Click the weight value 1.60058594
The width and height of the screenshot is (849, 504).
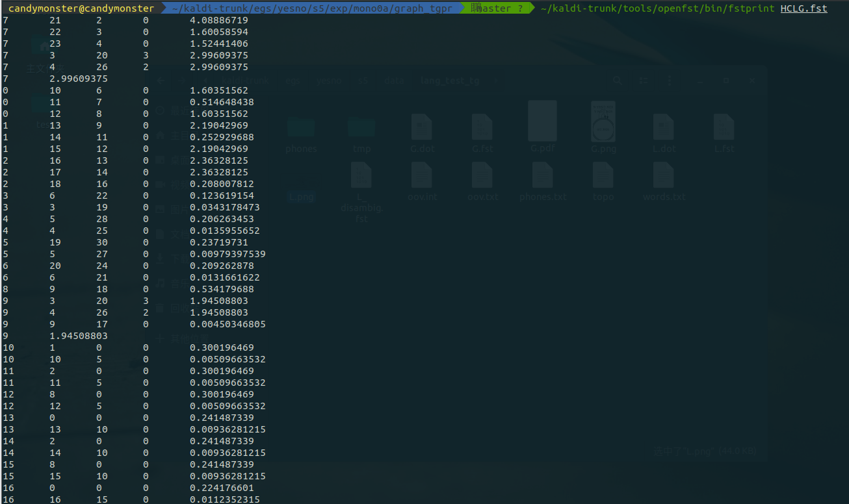click(x=218, y=32)
